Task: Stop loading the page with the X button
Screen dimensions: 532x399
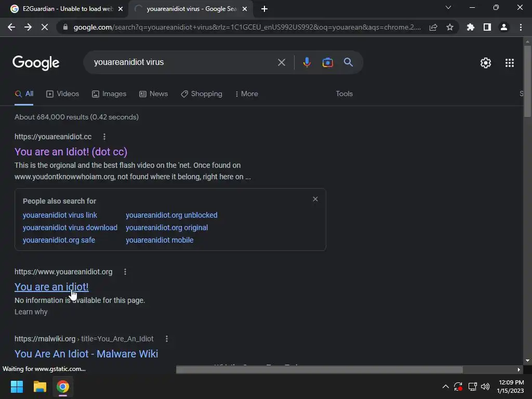Action: pos(45,27)
